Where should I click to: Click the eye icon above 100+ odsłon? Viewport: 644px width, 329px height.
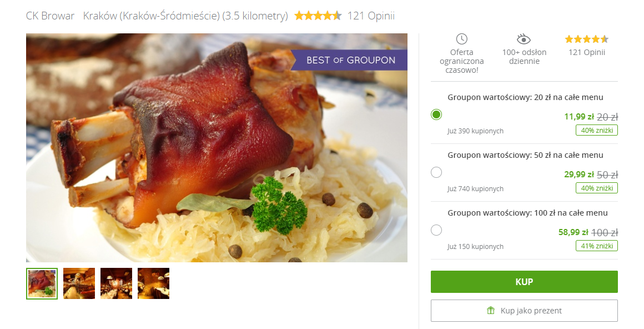point(524,39)
